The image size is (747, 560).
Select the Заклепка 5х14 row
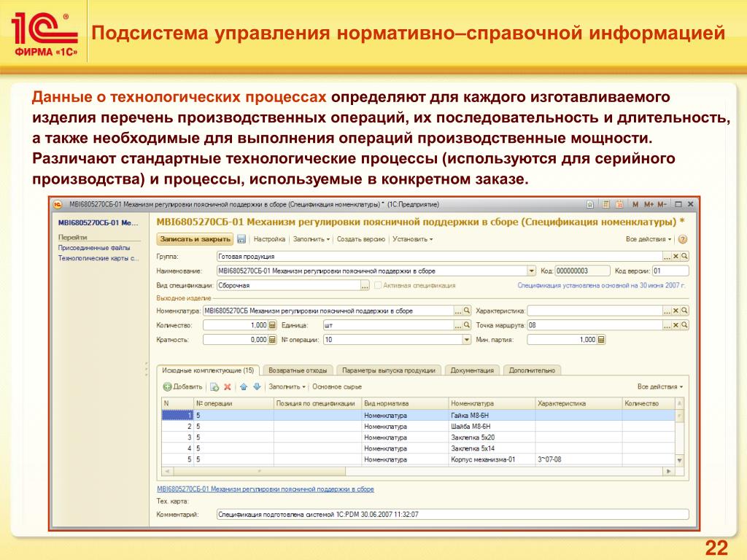pos(418,448)
